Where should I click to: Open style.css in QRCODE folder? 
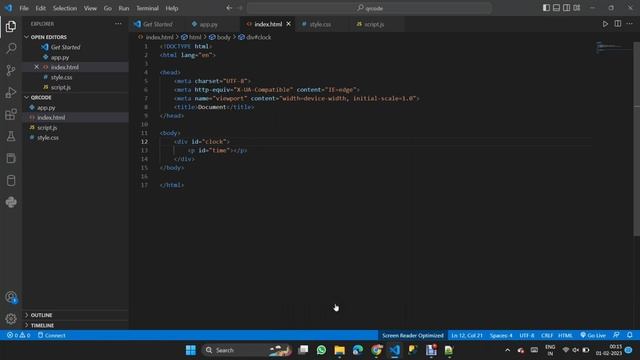pyautogui.click(x=76, y=138)
